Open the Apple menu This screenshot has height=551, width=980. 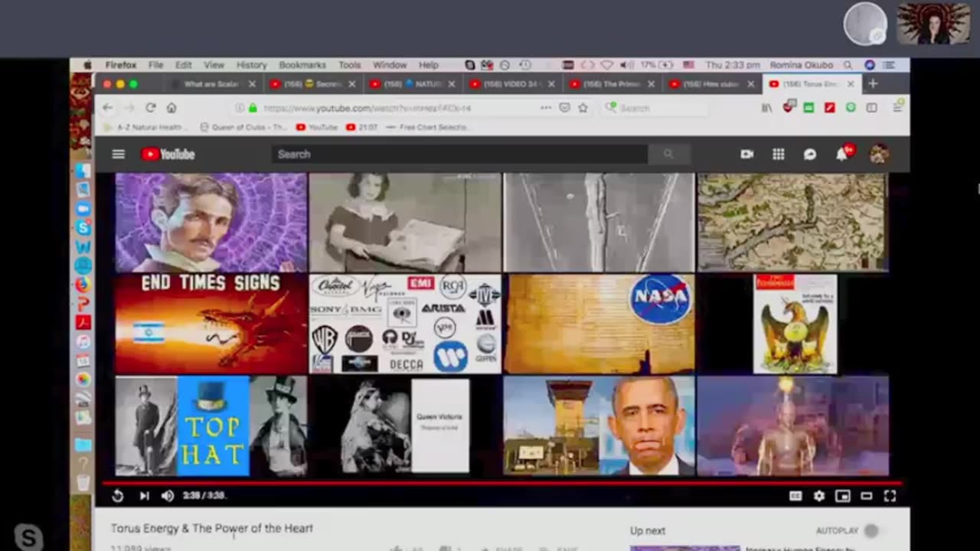tap(87, 65)
